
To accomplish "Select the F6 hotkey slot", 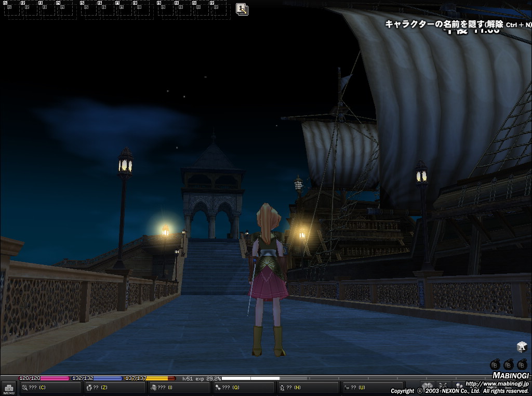I will pyautogui.click(x=106, y=8).
